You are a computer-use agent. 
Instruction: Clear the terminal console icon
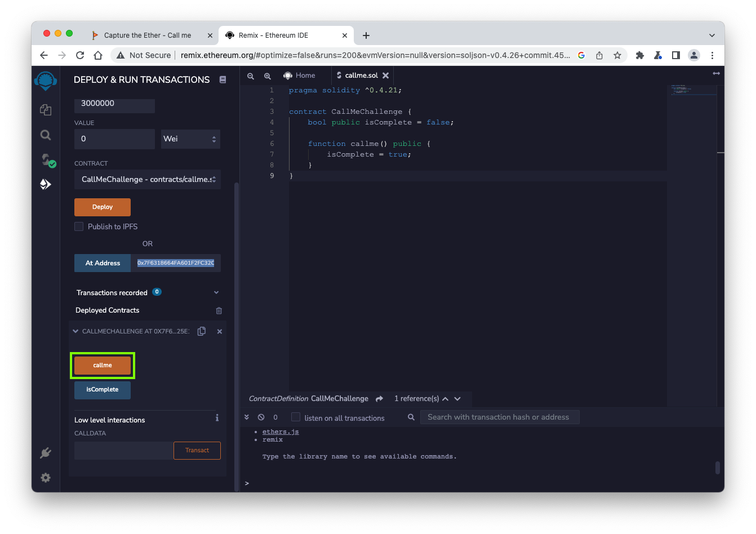pos(261,417)
